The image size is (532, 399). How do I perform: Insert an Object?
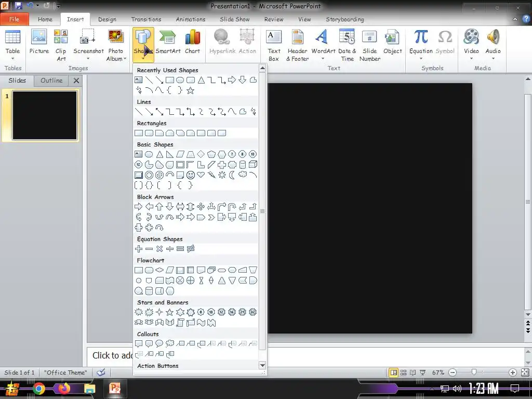click(393, 42)
